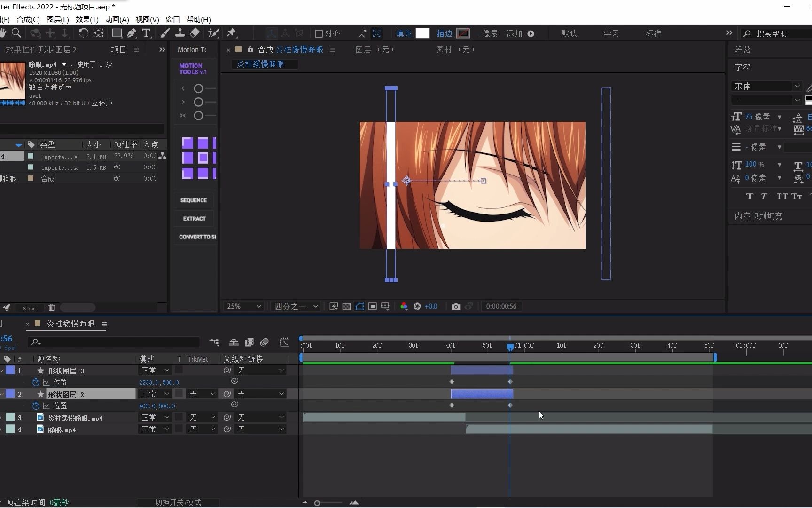Toggle position stopwatch for 形状图层 3

coord(36,382)
